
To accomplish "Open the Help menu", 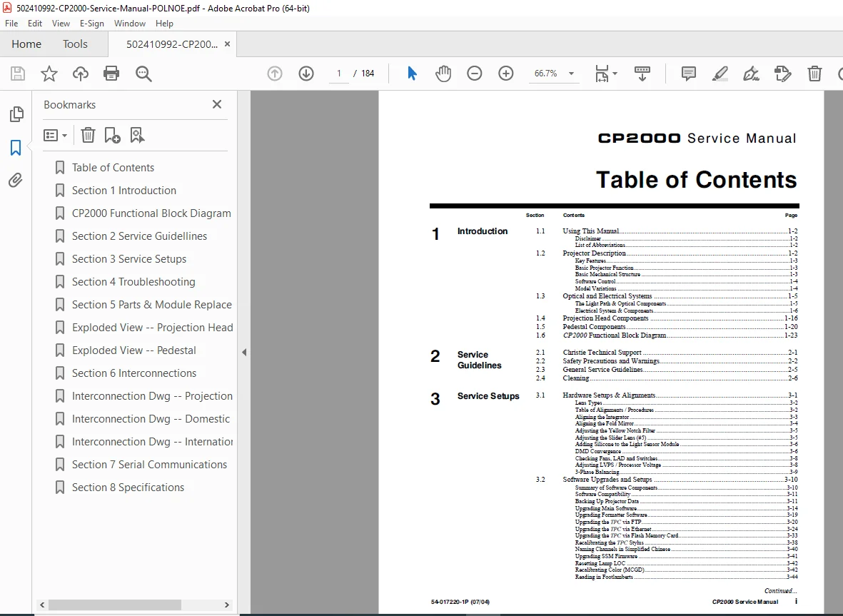I will point(164,24).
